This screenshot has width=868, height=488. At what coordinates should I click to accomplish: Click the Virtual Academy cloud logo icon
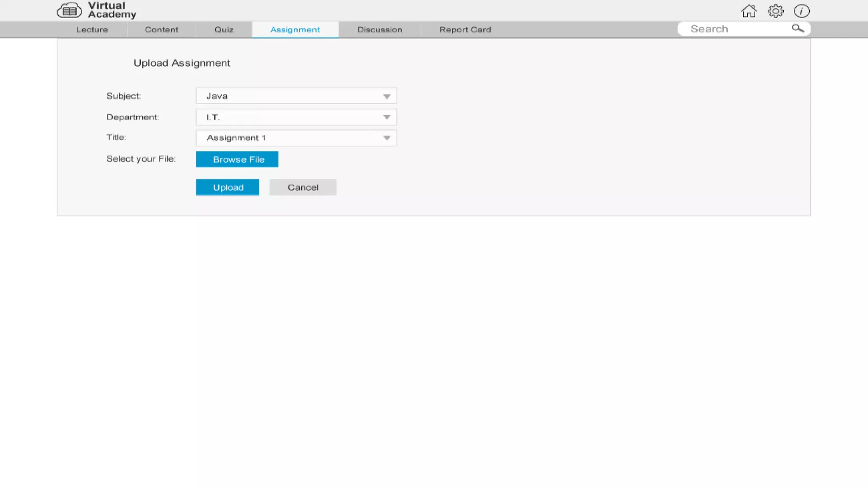(69, 11)
